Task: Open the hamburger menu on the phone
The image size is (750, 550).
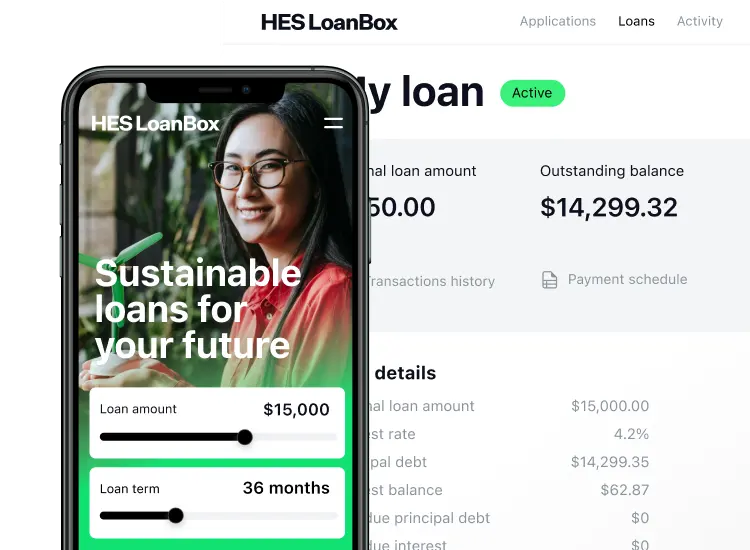Action: point(333,123)
